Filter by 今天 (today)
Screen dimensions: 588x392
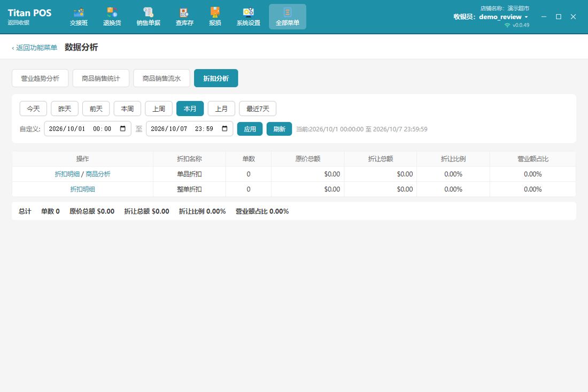click(33, 109)
